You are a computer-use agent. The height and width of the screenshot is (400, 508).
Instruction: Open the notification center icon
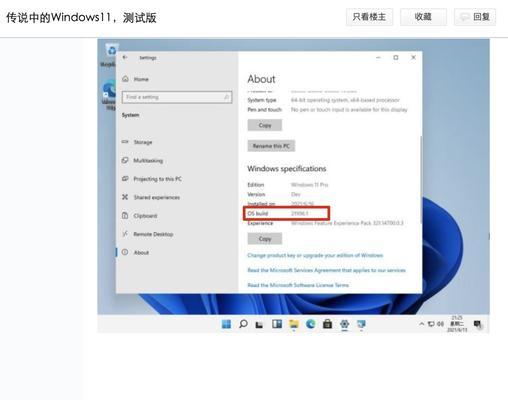[x=477, y=324]
